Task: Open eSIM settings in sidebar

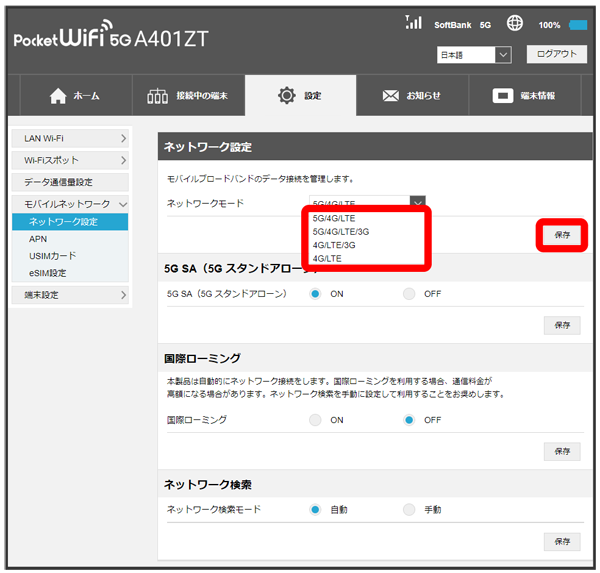Action: coord(47,273)
